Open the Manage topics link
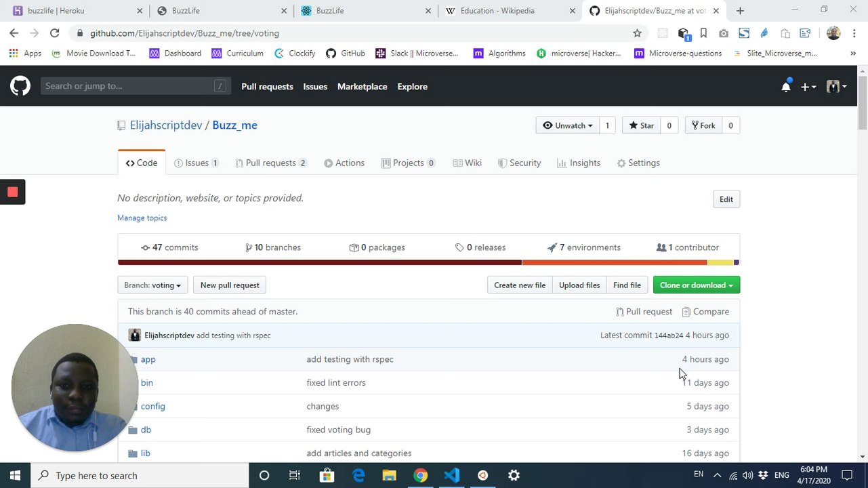The height and width of the screenshot is (488, 868). coord(142,218)
